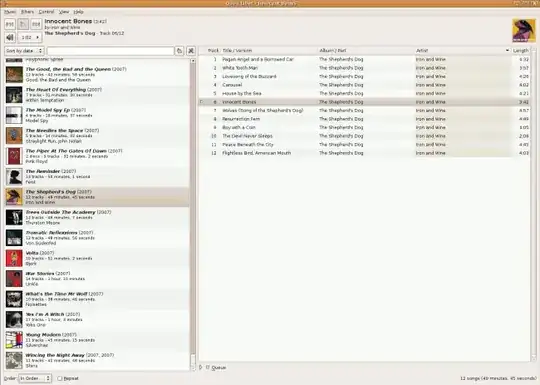
Task: Open the Sort by date dropdown
Action: (x=24, y=51)
